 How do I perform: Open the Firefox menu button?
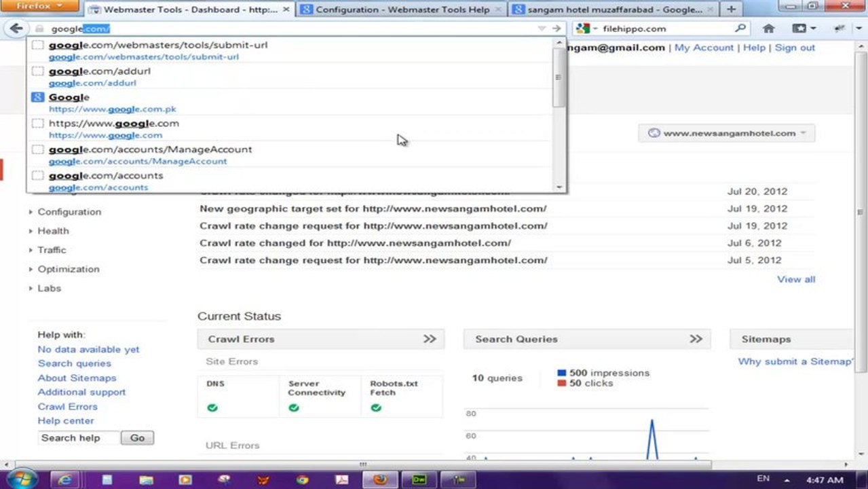39,6
